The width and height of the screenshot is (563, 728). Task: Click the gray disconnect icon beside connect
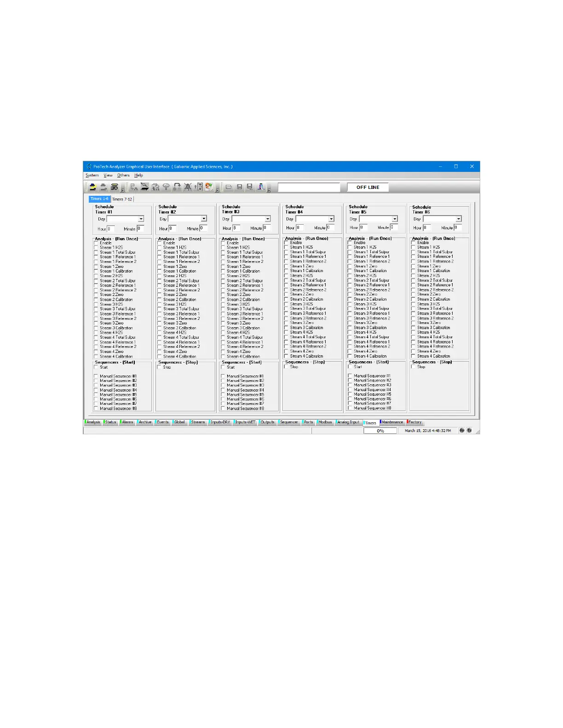click(x=103, y=187)
